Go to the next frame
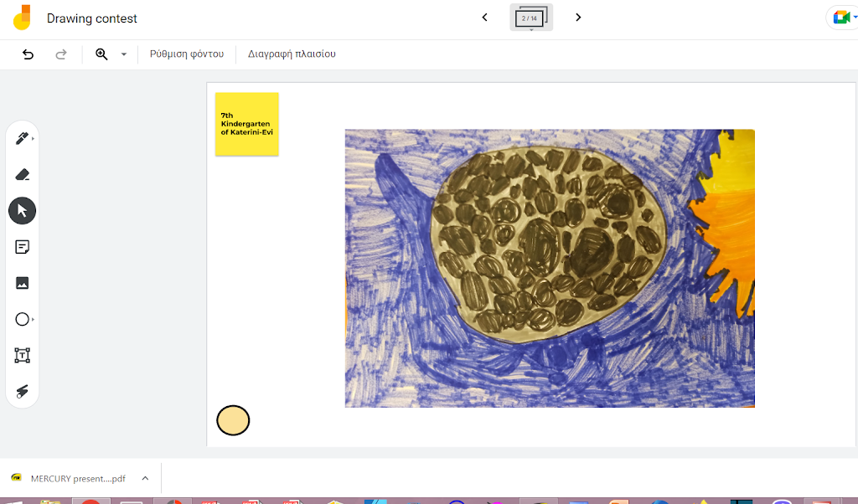Screen dimensions: 858x504 pos(578,18)
